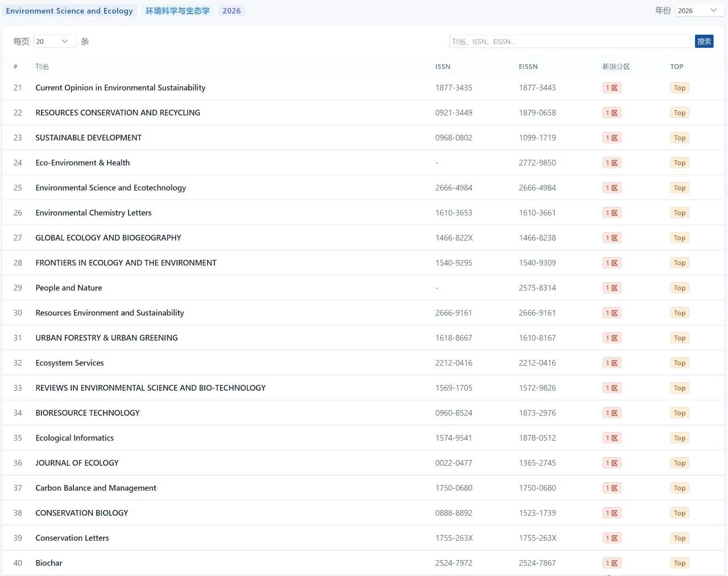Click the Top badge for Environmental Chemistry Letters
The width and height of the screenshot is (728, 576).
point(679,213)
